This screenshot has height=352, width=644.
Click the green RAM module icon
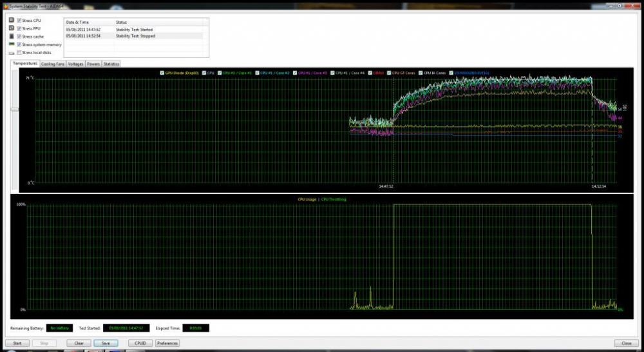pos(12,44)
